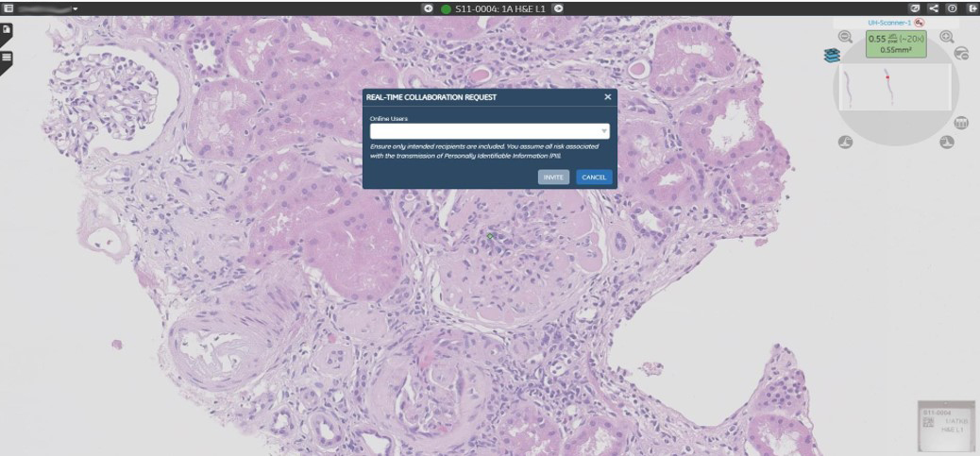Screen dimensions: 980x456
Task: Open the help question mark icon
Action: click(x=953, y=8)
